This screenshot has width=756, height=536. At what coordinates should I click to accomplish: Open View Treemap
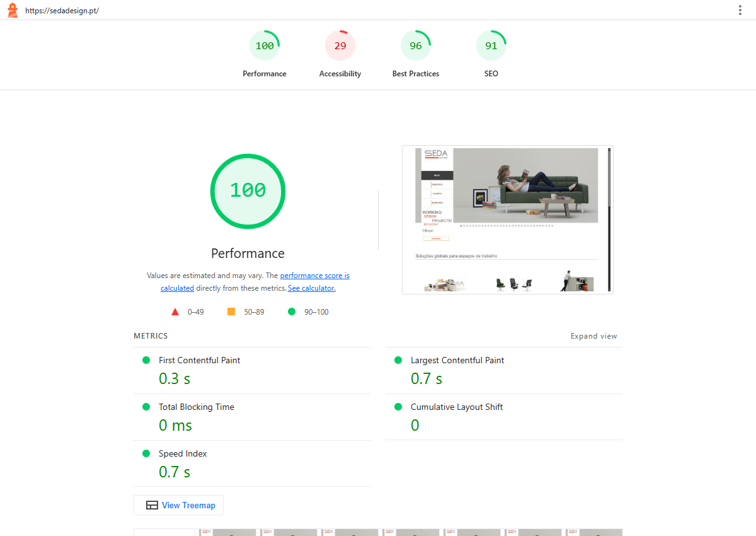click(x=178, y=505)
